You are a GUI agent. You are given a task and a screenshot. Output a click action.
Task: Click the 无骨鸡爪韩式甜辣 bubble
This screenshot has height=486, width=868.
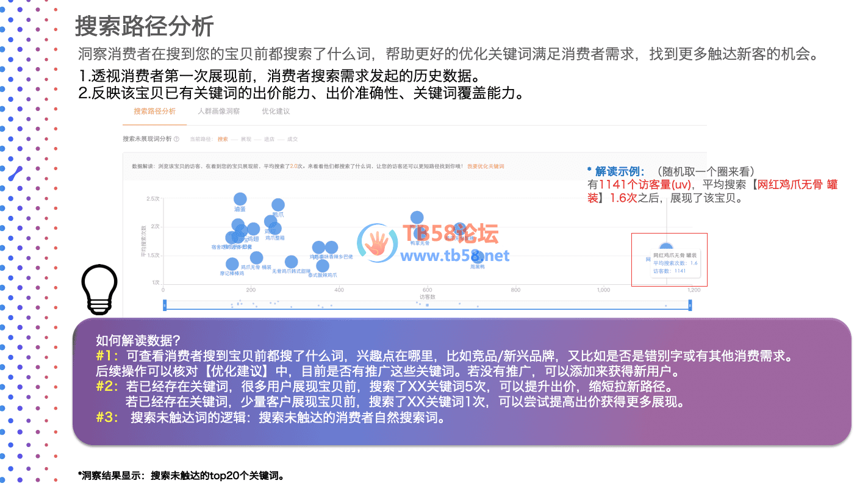(292, 262)
